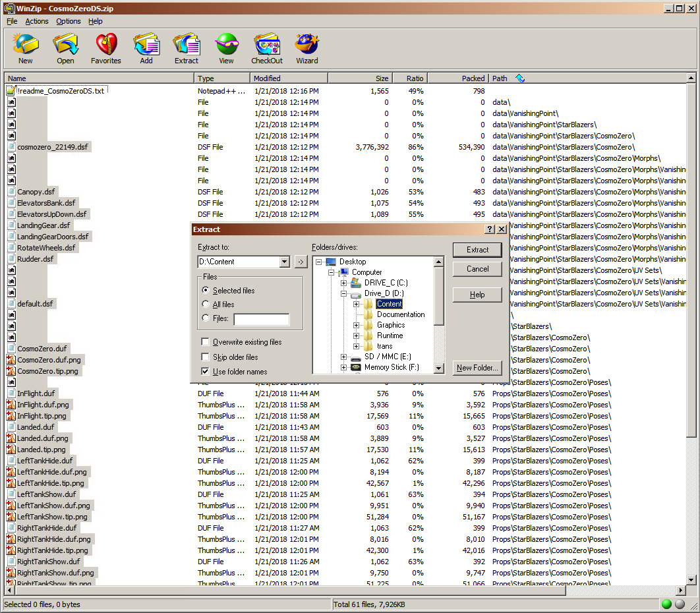
Task: Sort the list by the Type column header
Action: 222,78
